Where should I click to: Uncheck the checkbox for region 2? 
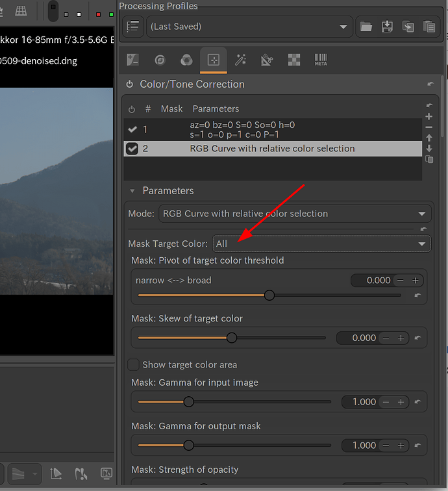132,149
